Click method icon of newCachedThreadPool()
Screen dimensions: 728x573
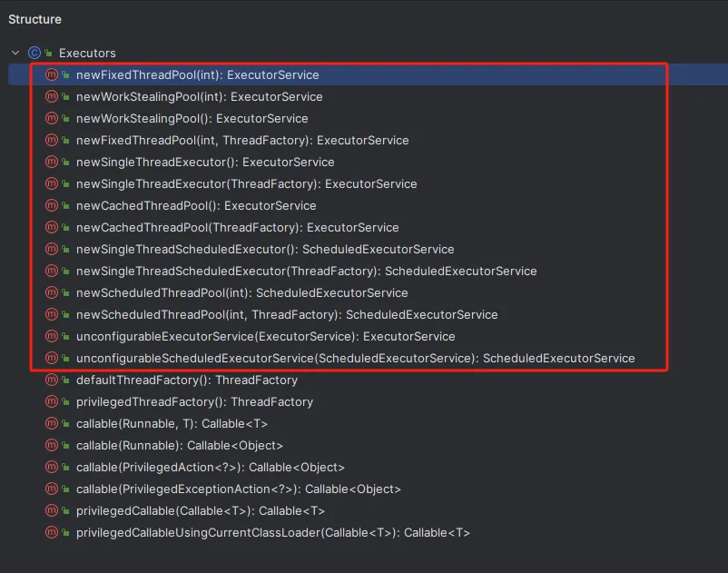(52, 206)
